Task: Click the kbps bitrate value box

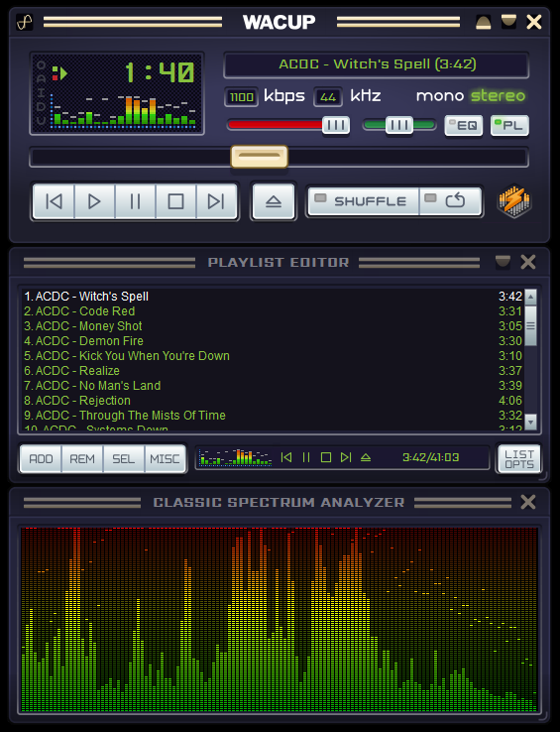Action: coord(241,97)
